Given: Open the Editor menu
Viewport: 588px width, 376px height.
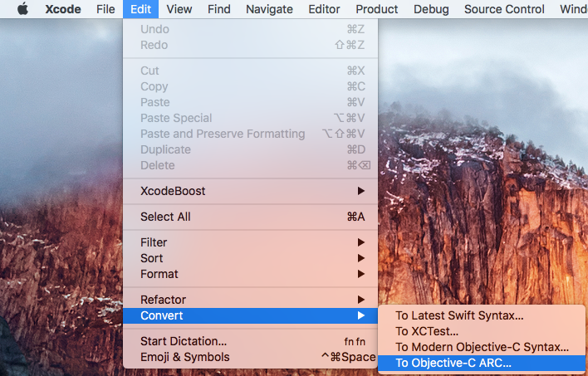Looking at the screenshot, I should coord(324,9).
